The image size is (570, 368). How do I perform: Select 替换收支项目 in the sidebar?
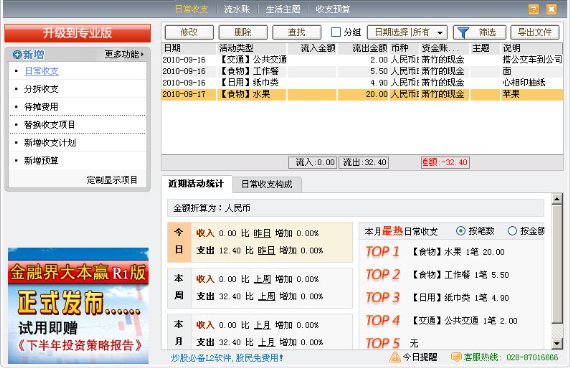click(49, 125)
